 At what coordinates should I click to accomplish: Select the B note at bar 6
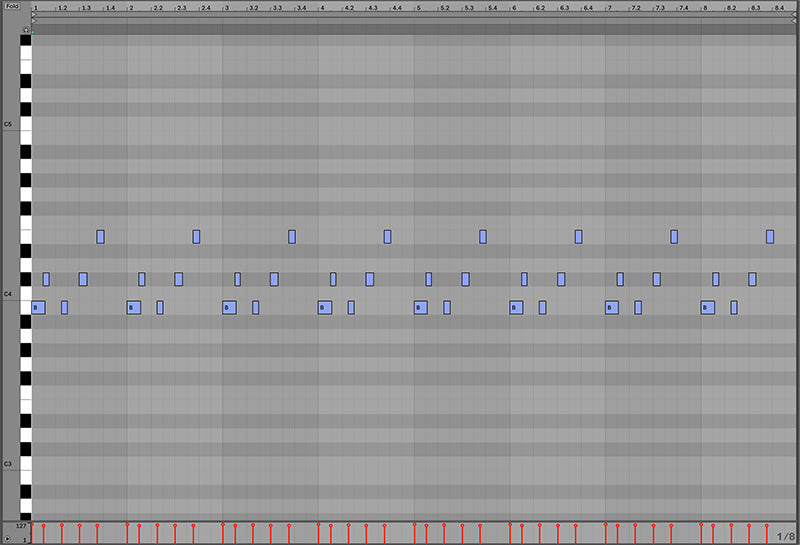516,307
